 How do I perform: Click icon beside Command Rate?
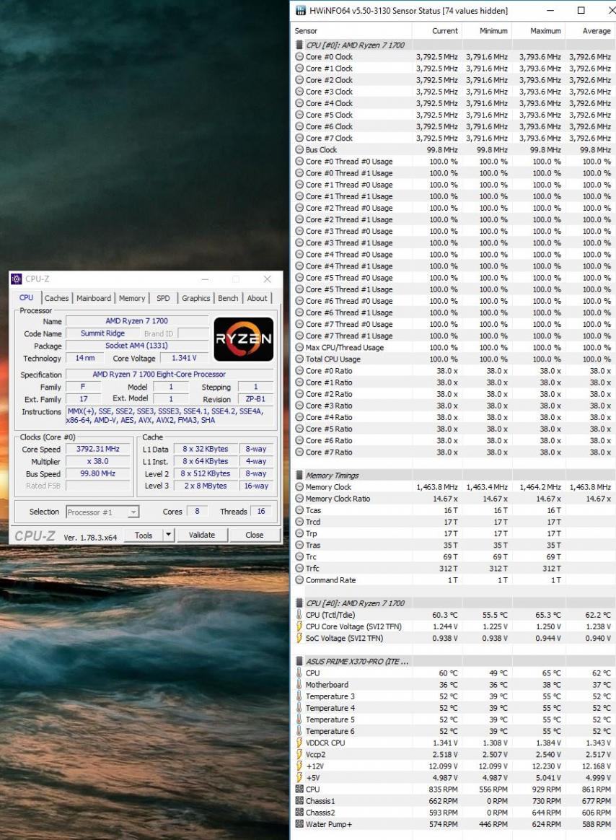point(299,580)
